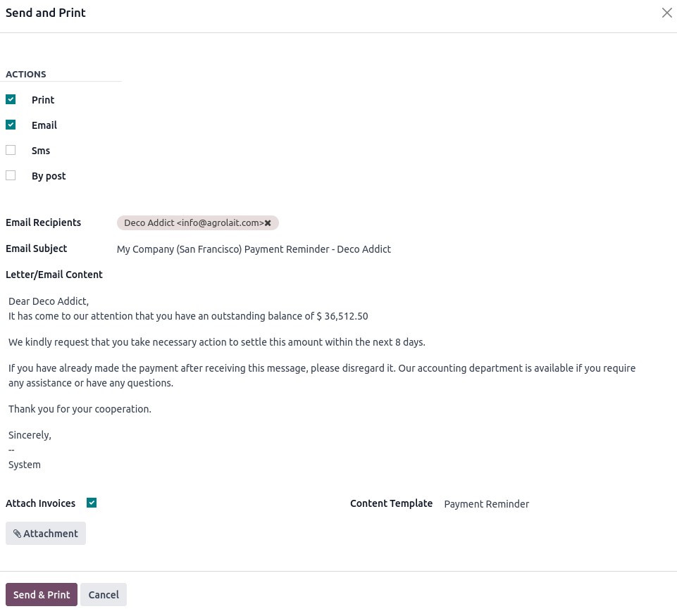Close the Send and Print dialog
Viewport: 677px width, 616px height.
point(666,13)
